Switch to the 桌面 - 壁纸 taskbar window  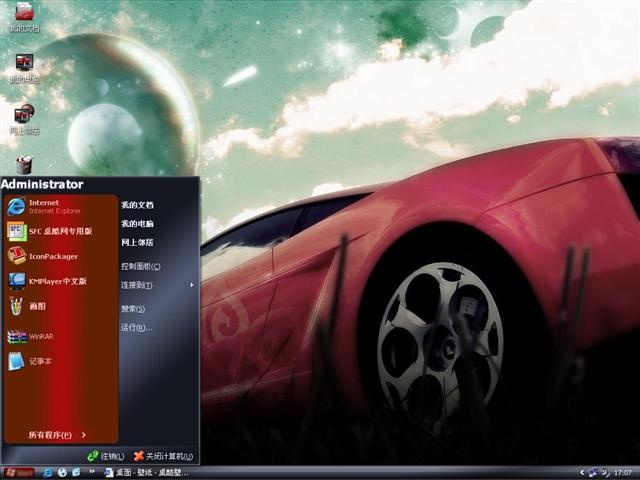point(147,473)
